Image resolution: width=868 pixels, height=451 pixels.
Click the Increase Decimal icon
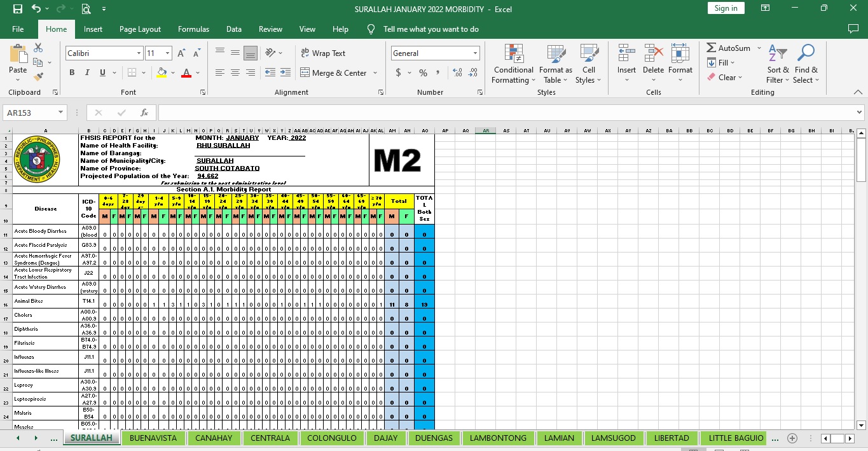pyautogui.click(x=458, y=73)
